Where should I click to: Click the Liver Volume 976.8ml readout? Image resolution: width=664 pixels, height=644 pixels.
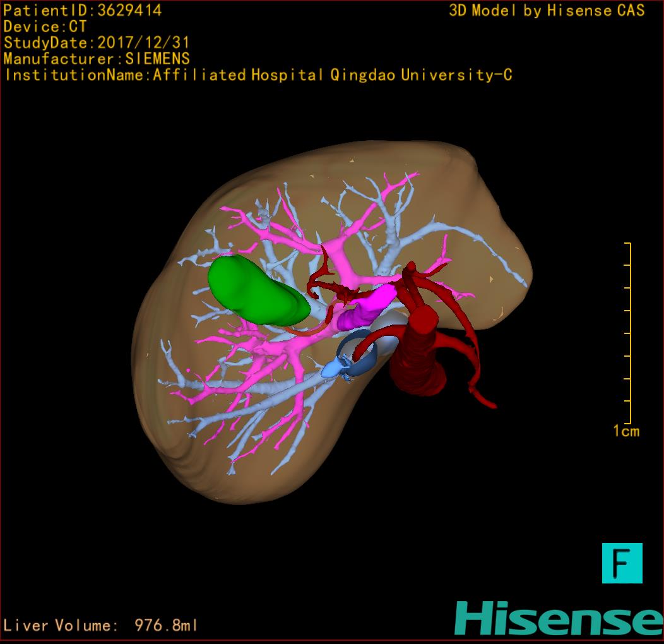tap(101, 626)
